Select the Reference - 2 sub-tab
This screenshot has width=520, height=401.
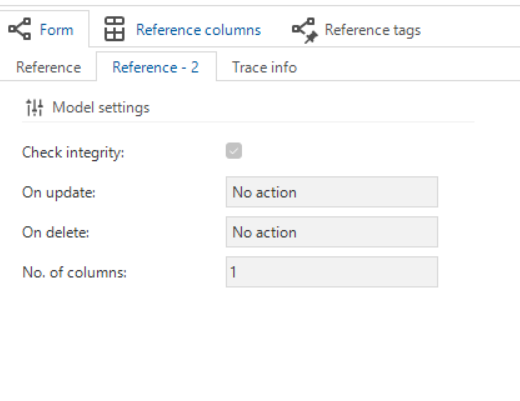156,67
